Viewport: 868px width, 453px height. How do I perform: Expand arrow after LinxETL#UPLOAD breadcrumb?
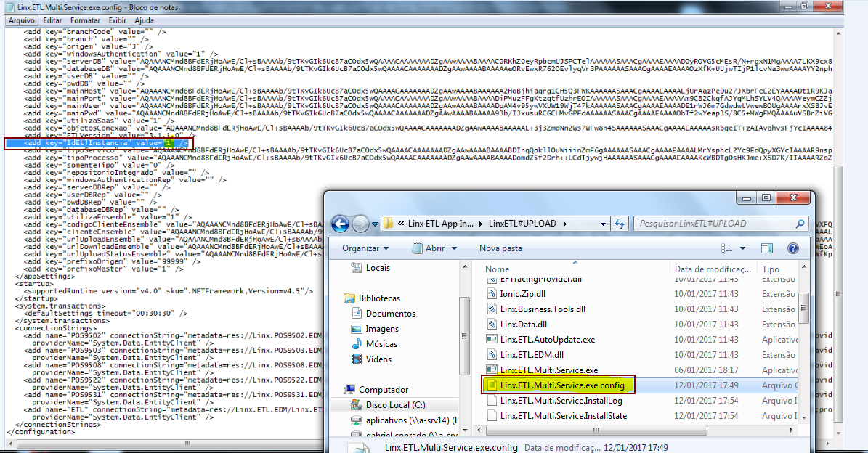pos(564,224)
